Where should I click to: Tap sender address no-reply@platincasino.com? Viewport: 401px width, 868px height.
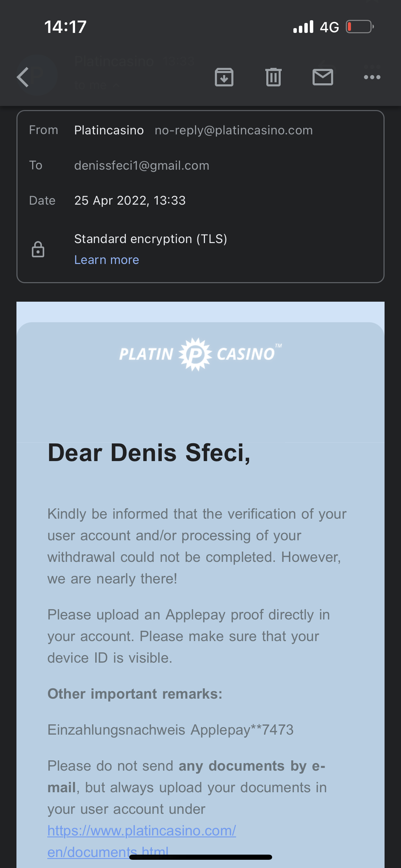(234, 130)
